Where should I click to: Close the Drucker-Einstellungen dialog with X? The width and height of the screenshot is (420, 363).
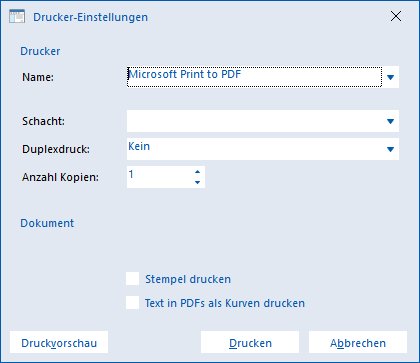coord(396,16)
